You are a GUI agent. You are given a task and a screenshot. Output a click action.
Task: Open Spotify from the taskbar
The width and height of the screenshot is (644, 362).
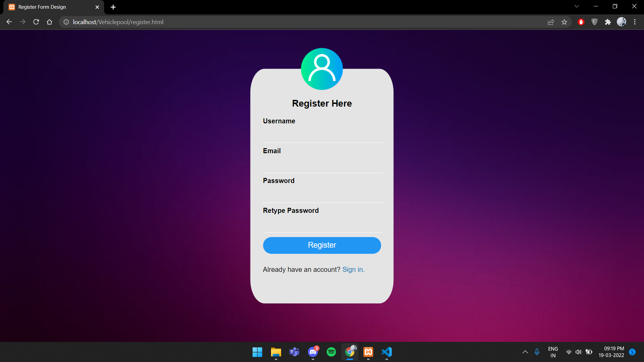(331, 352)
